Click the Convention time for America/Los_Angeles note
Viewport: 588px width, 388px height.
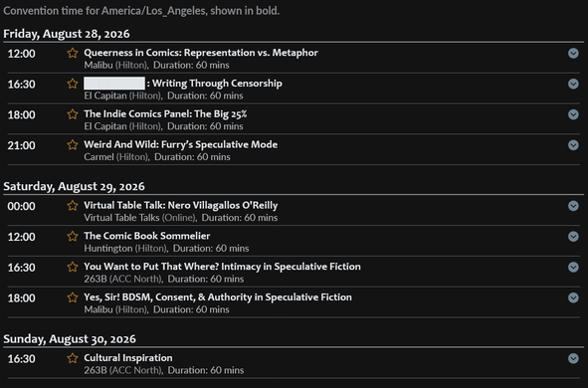point(141,11)
